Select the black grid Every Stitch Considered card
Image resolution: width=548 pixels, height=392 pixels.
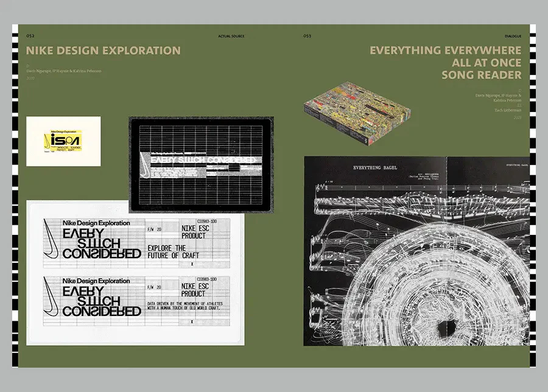click(x=202, y=164)
